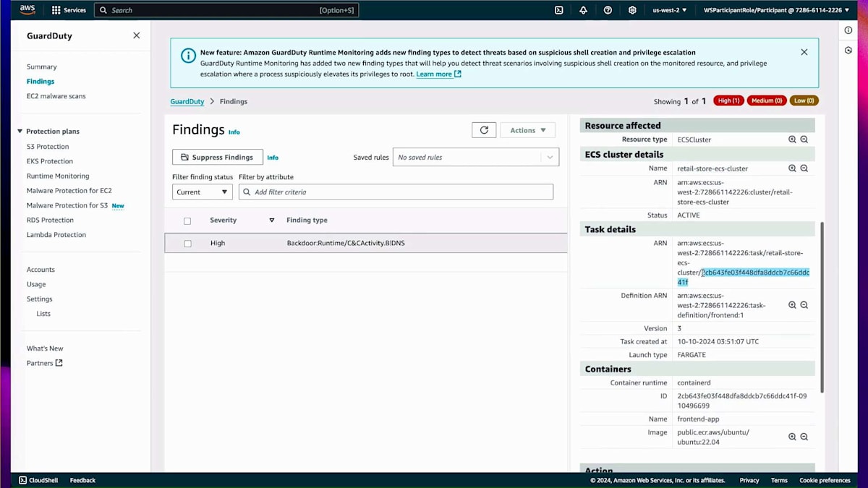Open the Actions dropdown button
The width and height of the screenshot is (868, 488).
point(528,130)
